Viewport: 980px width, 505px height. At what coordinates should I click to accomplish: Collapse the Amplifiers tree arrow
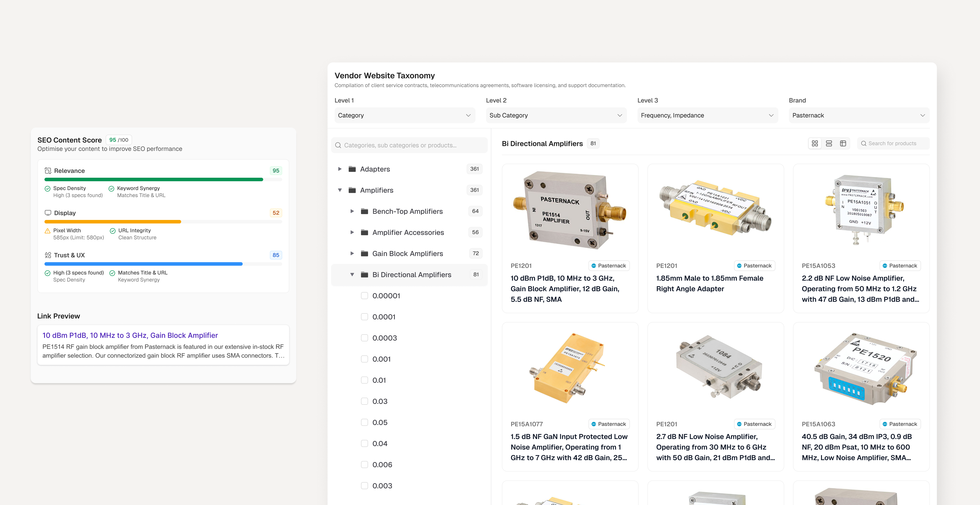coord(340,190)
